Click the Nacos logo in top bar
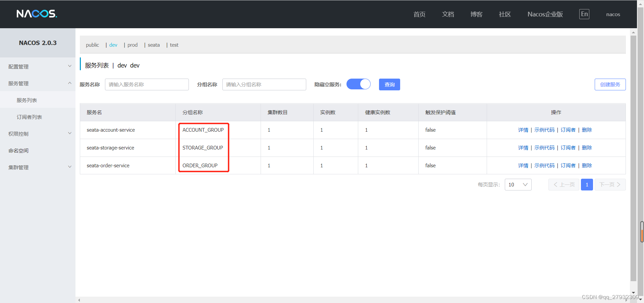The width and height of the screenshot is (644, 303). pyautogui.click(x=37, y=14)
